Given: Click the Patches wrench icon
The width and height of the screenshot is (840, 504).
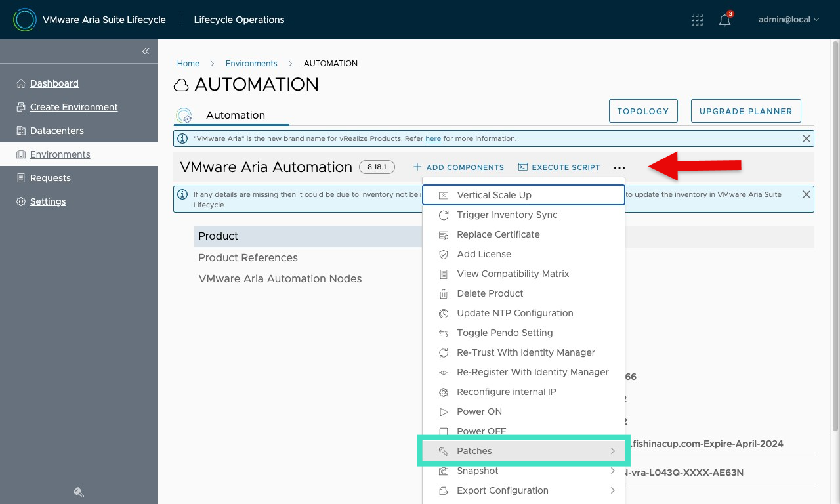Looking at the screenshot, I should (x=444, y=451).
